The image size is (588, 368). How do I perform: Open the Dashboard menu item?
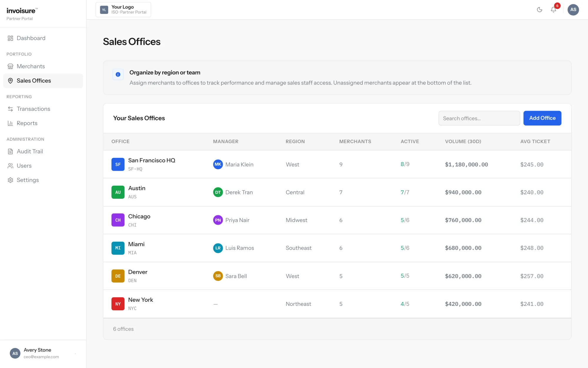tap(43, 38)
